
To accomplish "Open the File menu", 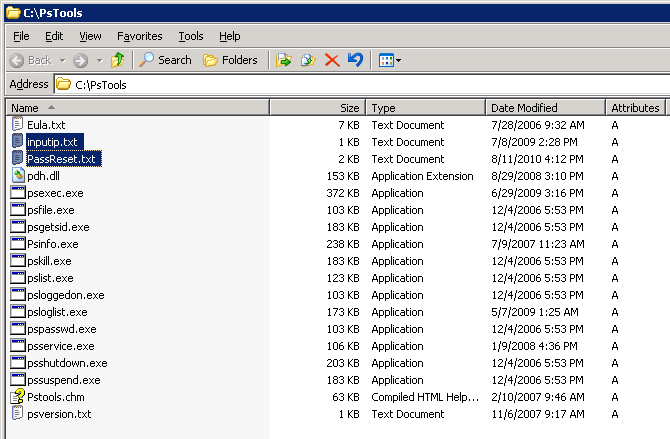I will (x=21, y=36).
